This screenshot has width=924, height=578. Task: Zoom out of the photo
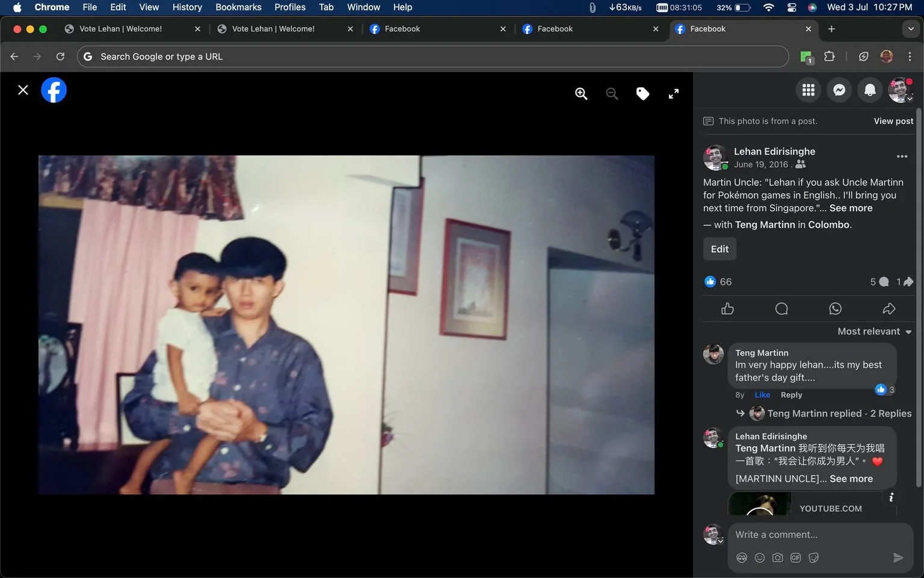pos(612,94)
